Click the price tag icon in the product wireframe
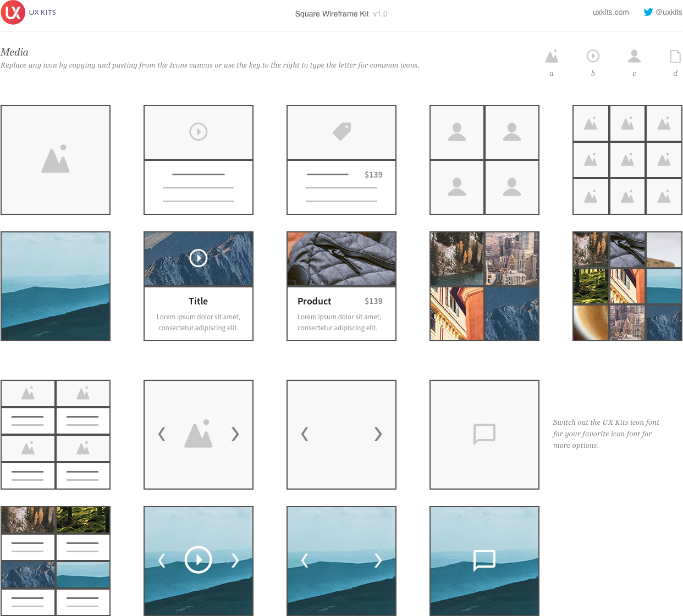This screenshot has height=616, width=683. click(x=341, y=131)
